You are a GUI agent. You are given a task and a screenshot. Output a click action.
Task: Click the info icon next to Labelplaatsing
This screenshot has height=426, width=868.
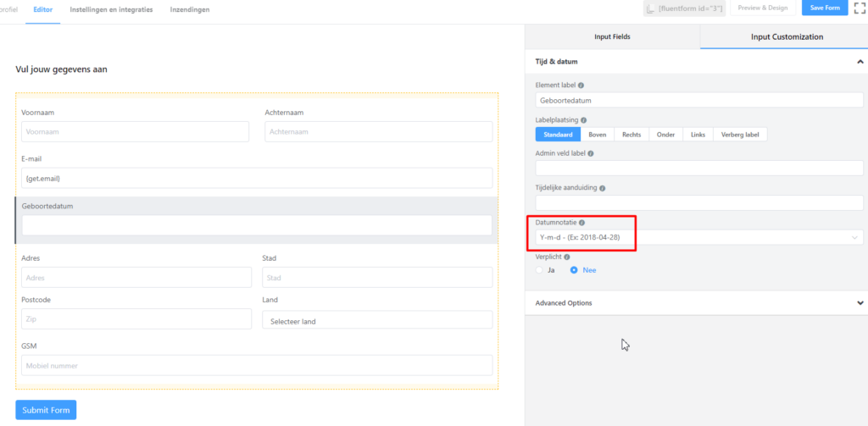coord(584,120)
